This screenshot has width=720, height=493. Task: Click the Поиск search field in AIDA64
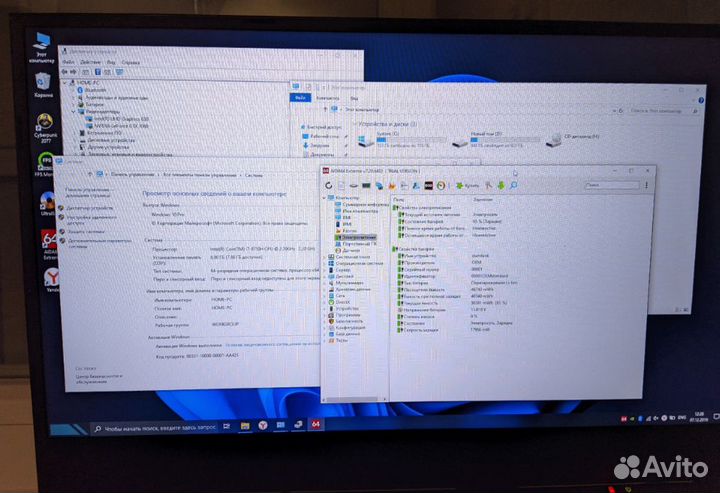(611, 185)
